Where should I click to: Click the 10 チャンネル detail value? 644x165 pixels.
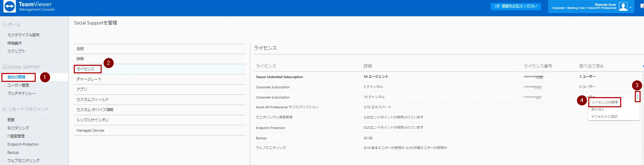pos(374,97)
